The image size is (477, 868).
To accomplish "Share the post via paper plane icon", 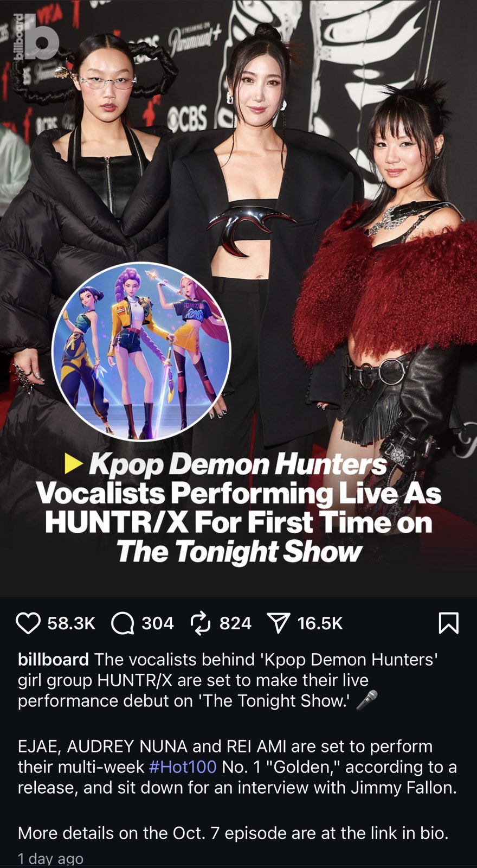I will tap(279, 623).
